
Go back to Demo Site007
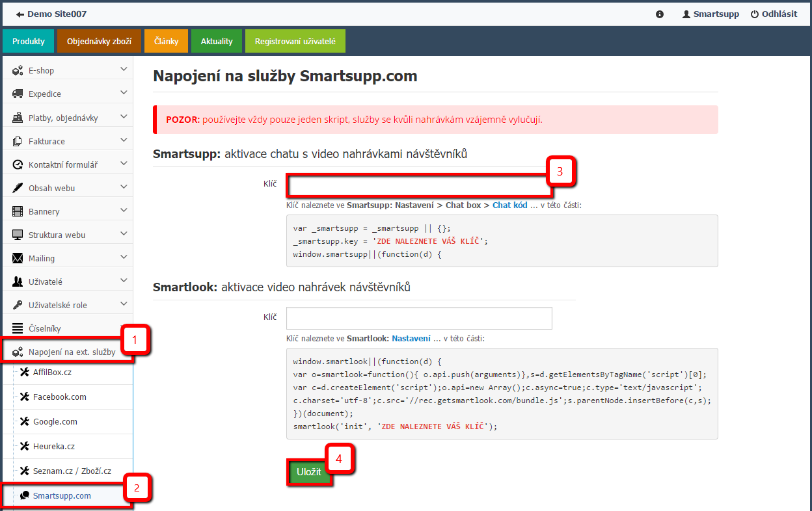pyautogui.click(x=51, y=14)
